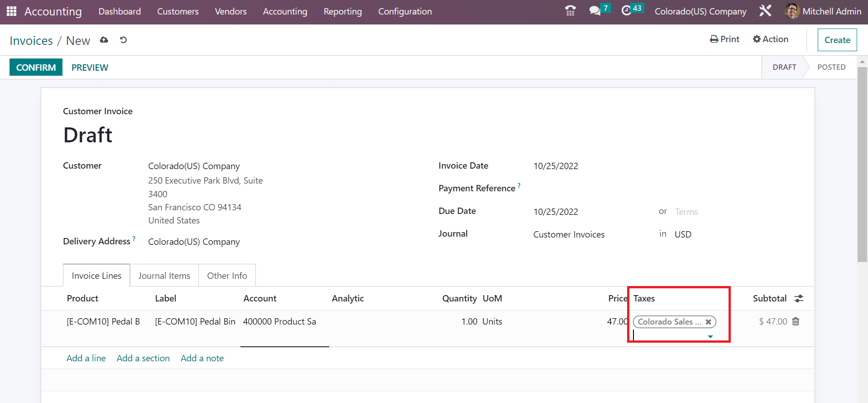Click the Label column header
868x403 pixels.
click(x=166, y=298)
